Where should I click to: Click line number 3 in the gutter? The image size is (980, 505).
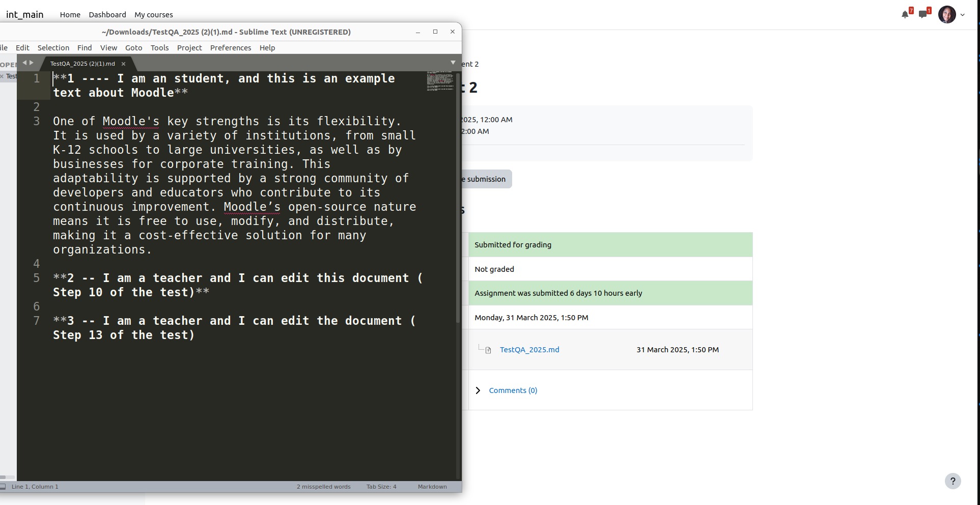point(37,121)
